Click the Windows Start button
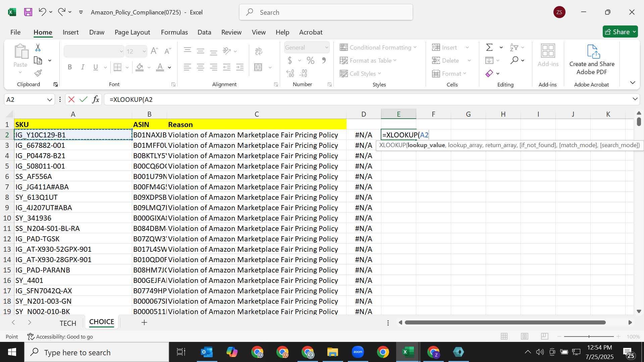 tap(12, 352)
